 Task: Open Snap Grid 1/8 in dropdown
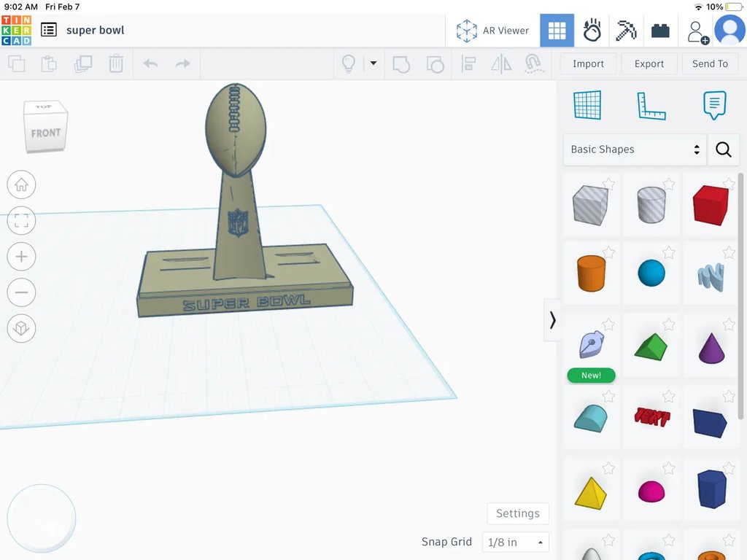click(x=515, y=542)
